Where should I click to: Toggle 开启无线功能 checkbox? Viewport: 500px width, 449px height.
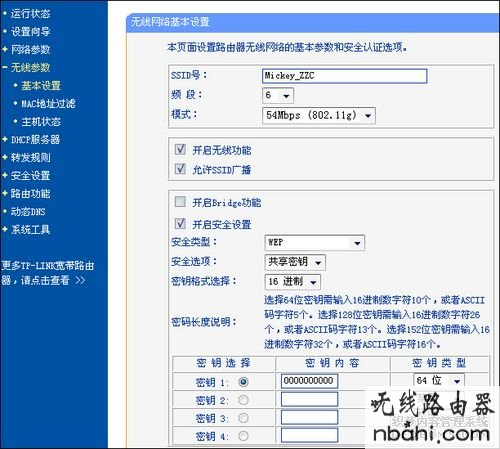(x=180, y=149)
